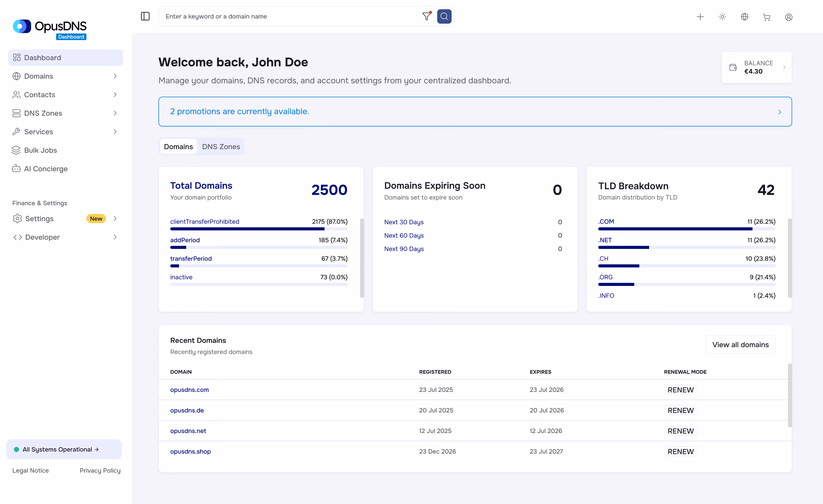Image resolution: width=823 pixels, height=504 pixels.
Task: Click the plus add icon in header
Action: coord(700,17)
